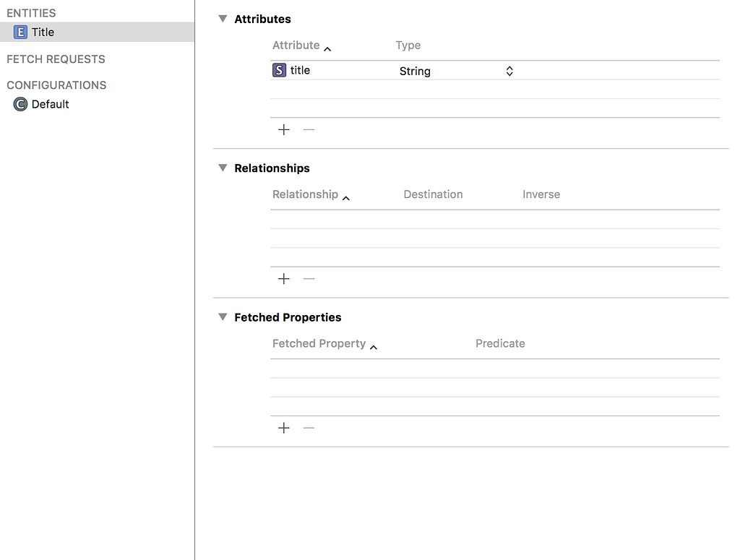Image resolution: width=740 pixels, height=560 pixels.
Task: Click the Default configuration icon
Action: pos(20,104)
